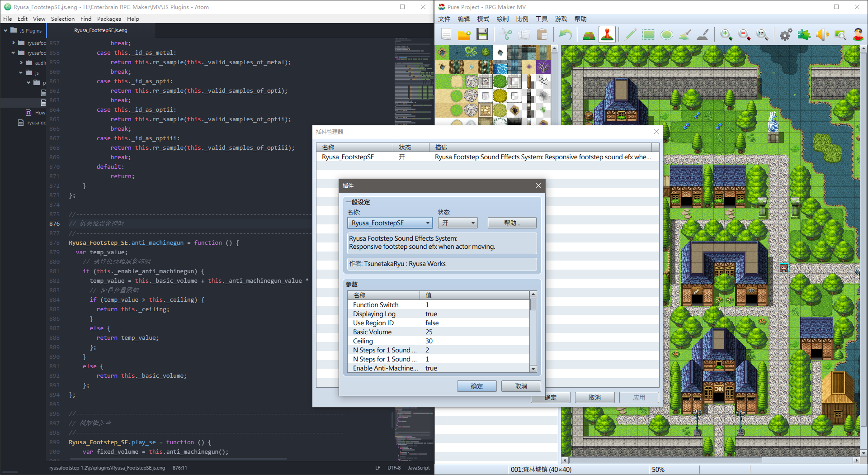This screenshot has height=475, width=868.
Task: Select the Enable Anti-Machine... parameter row
Action: point(439,368)
